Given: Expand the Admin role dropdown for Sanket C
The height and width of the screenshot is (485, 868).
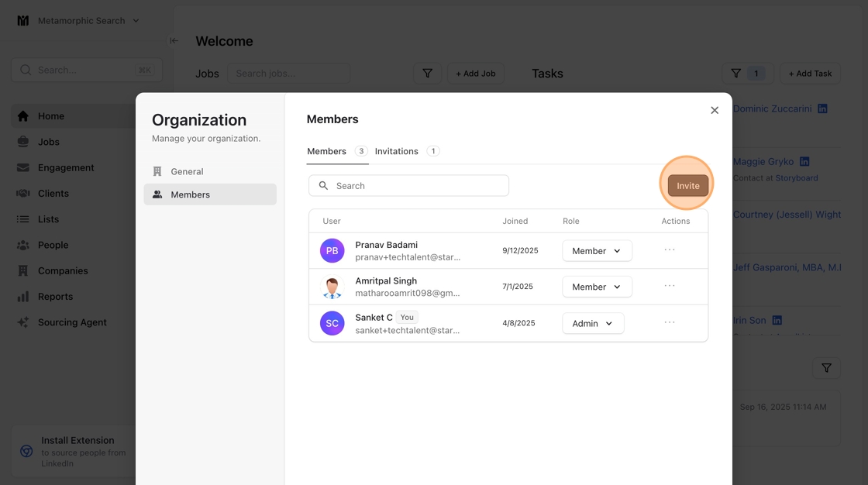Looking at the screenshot, I should [x=593, y=323].
